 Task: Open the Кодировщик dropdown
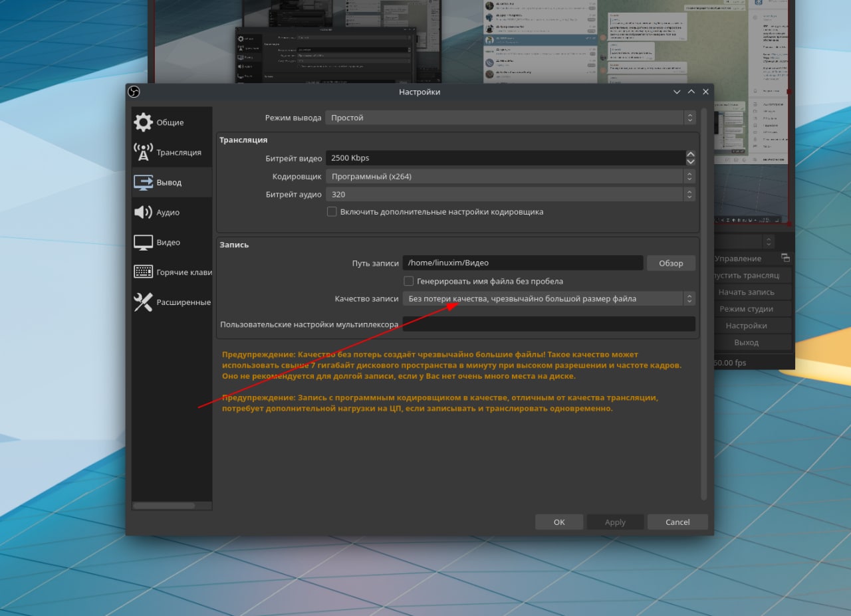[x=510, y=177]
